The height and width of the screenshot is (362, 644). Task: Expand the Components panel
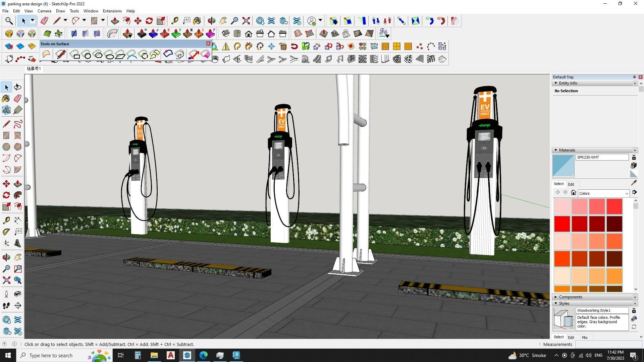coord(556,297)
